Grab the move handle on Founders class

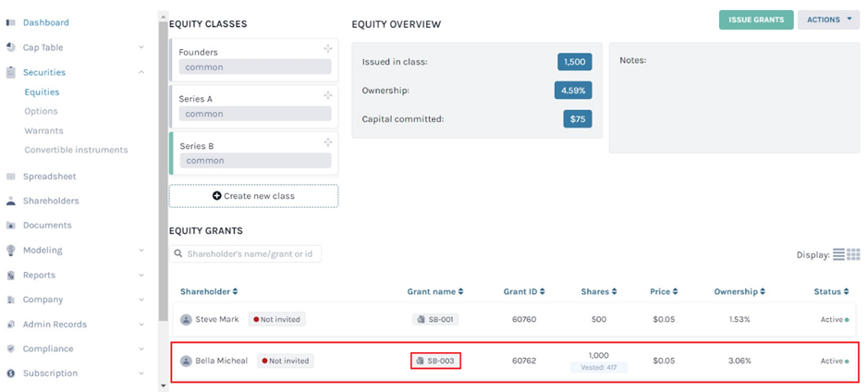click(328, 49)
